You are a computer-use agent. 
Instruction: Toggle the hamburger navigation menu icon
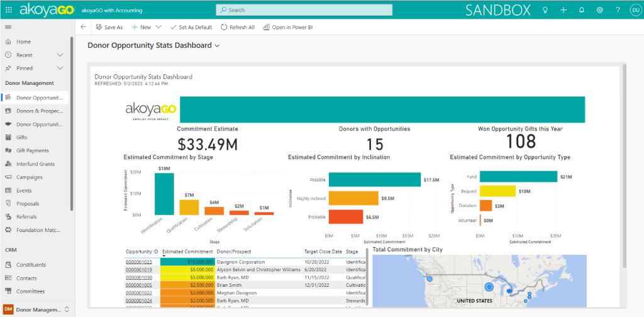(8, 27)
